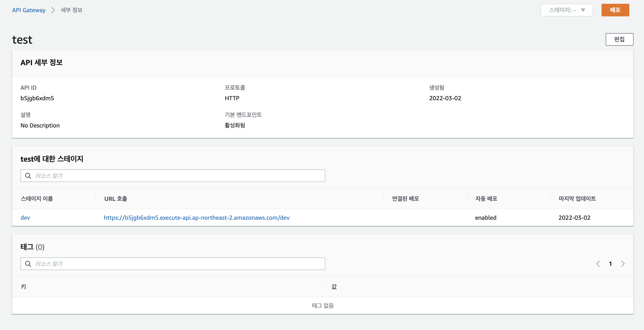Go to the next page of tags
Viewport: 644px width, 330px height.
(622, 264)
